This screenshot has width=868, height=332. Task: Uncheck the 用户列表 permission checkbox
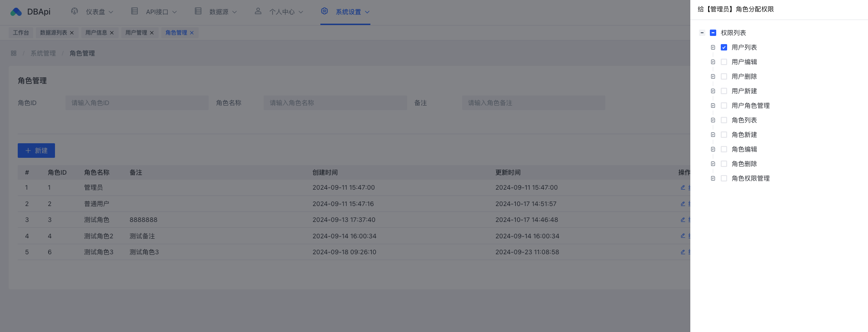click(724, 47)
